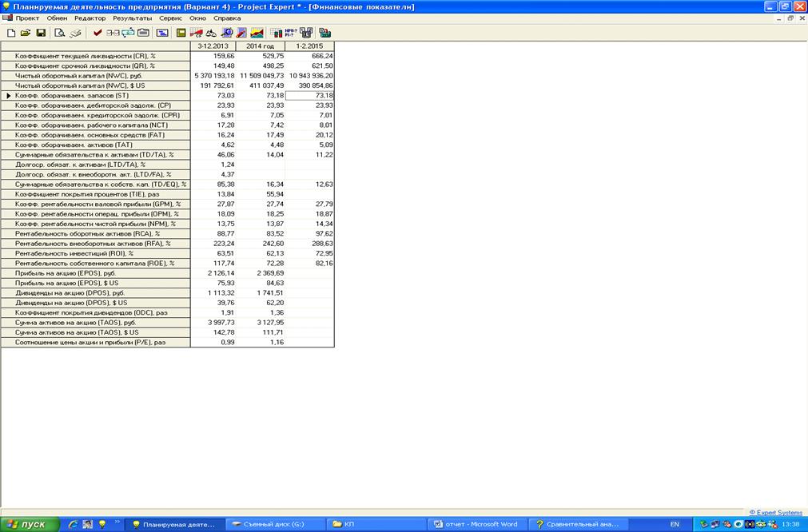Open a project using the folder icon
The width and height of the screenshot is (808, 532).
click(x=26, y=33)
